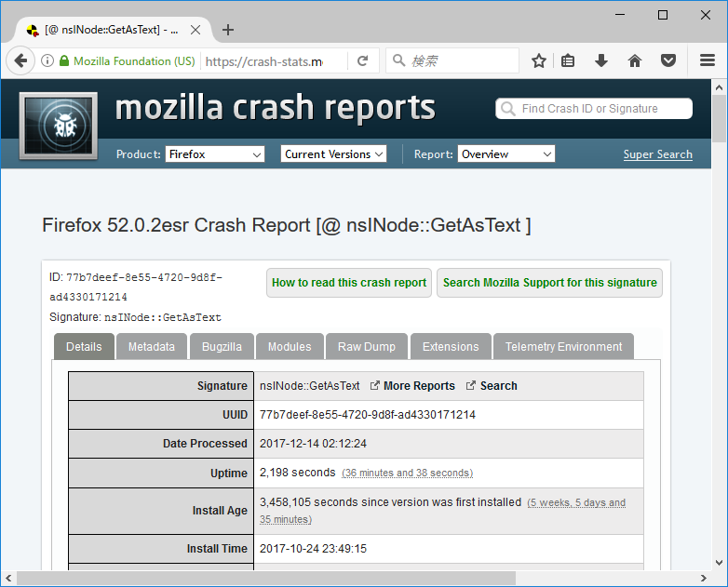The height and width of the screenshot is (587, 728).
Task: Reload the page with the refresh icon
Action: click(x=363, y=60)
